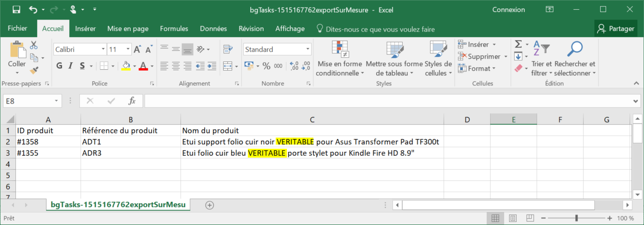Increase indent

point(212,66)
